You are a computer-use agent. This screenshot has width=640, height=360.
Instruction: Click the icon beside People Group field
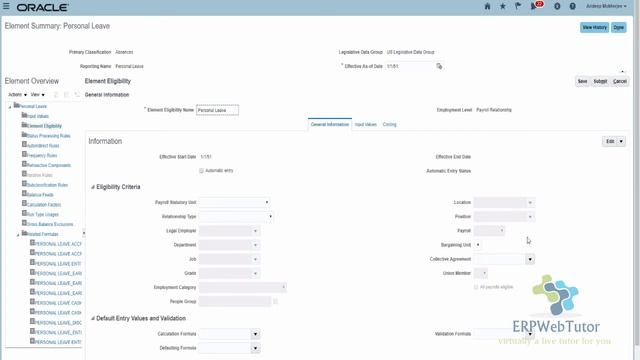[276, 302]
